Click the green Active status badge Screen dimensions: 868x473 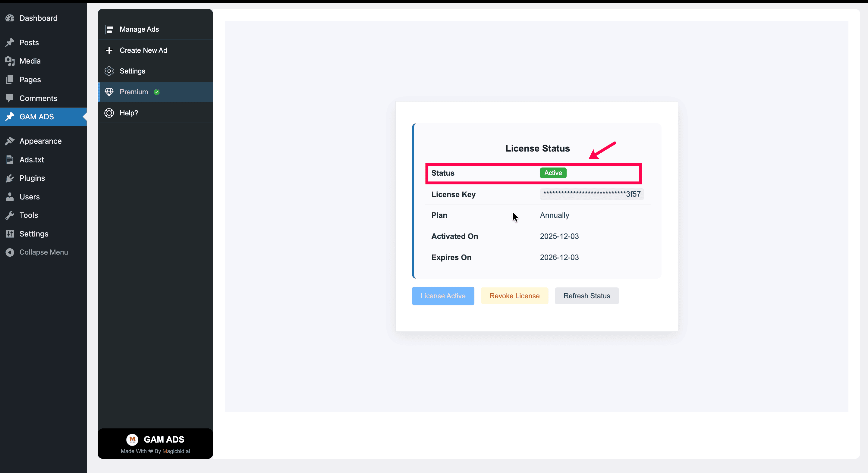pyautogui.click(x=553, y=173)
